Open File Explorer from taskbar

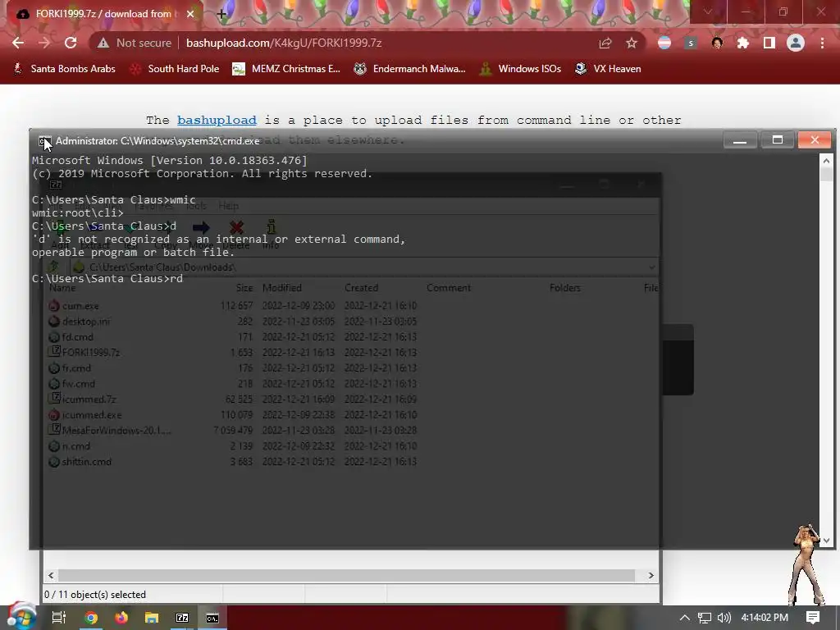pyautogui.click(x=152, y=618)
